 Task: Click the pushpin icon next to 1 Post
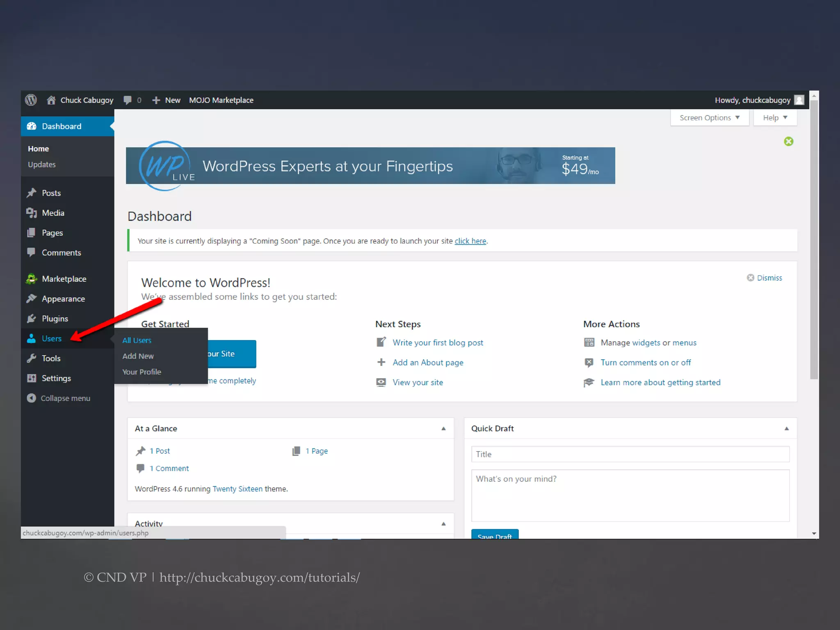pyautogui.click(x=141, y=451)
